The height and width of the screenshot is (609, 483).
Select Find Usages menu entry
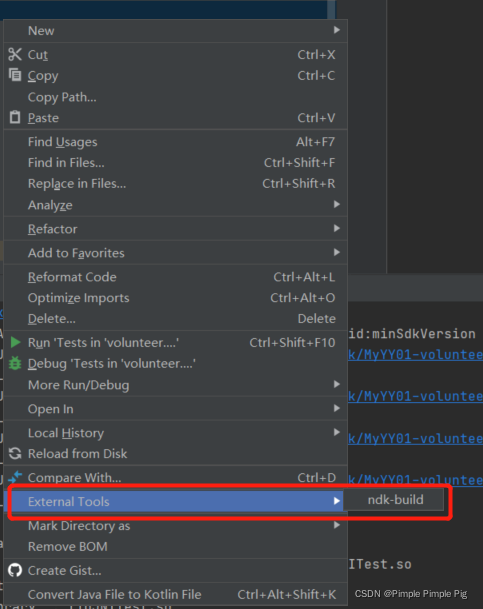(175, 142)
